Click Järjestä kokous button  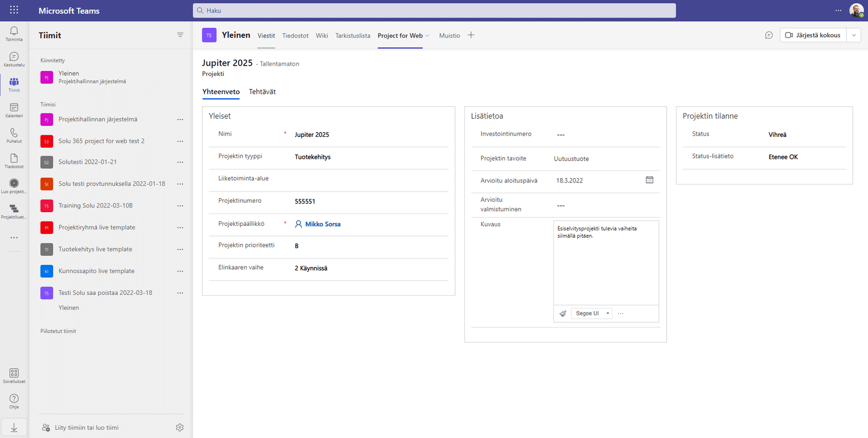813,35
